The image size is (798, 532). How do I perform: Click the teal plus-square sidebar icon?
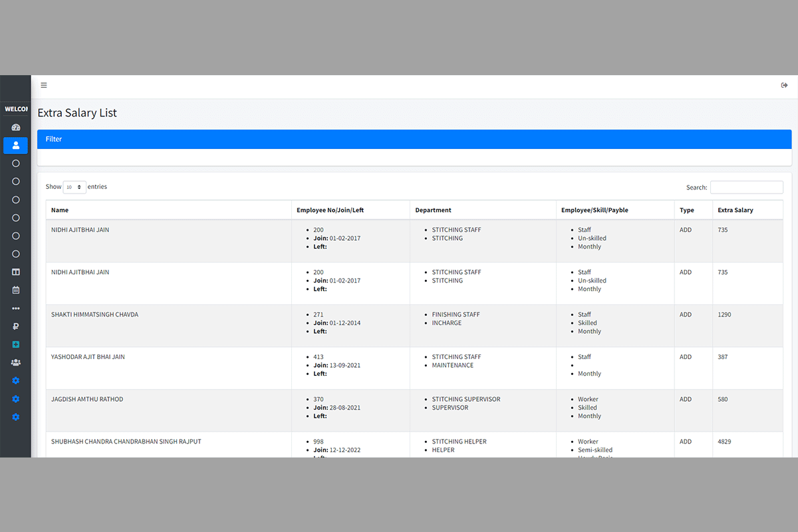16,344
